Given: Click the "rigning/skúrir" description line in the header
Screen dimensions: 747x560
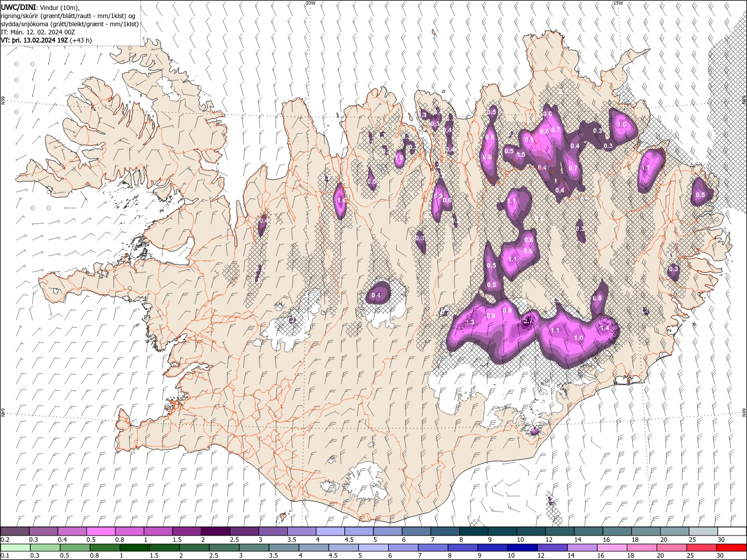Looking at the screenshot, I should click(x=68, y=16).
